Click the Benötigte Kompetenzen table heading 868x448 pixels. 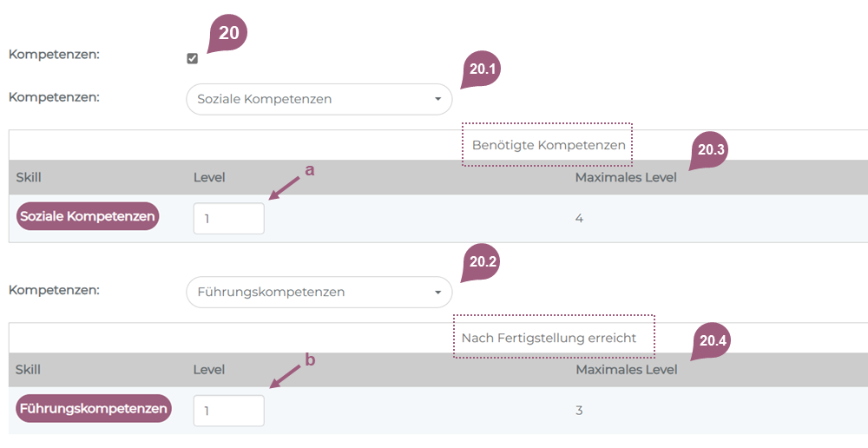(549, 145)
